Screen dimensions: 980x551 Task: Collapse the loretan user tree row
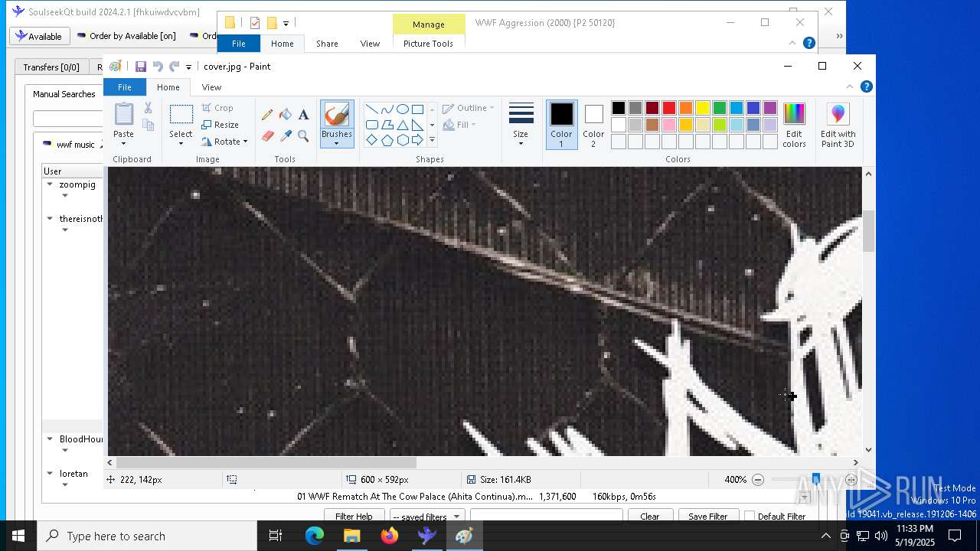click(50, 474)
